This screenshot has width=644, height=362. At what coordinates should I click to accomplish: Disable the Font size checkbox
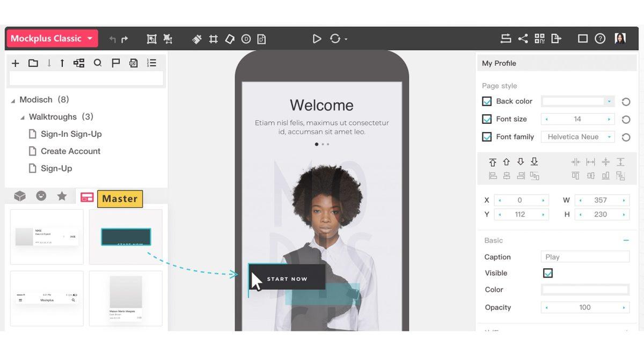[487, 119]
